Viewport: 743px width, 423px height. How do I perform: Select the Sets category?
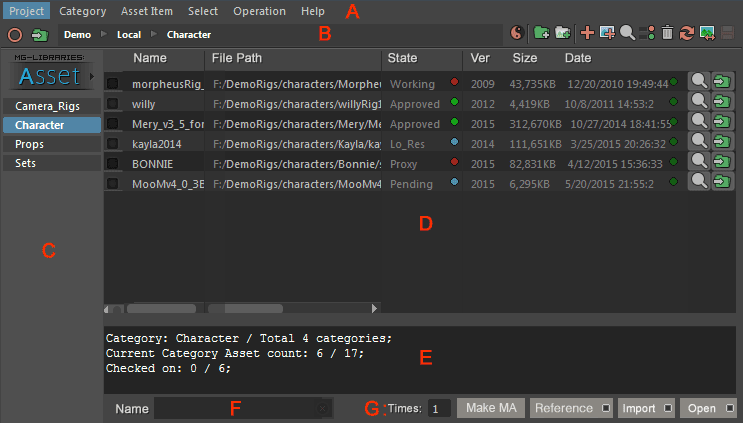(52, 163)
